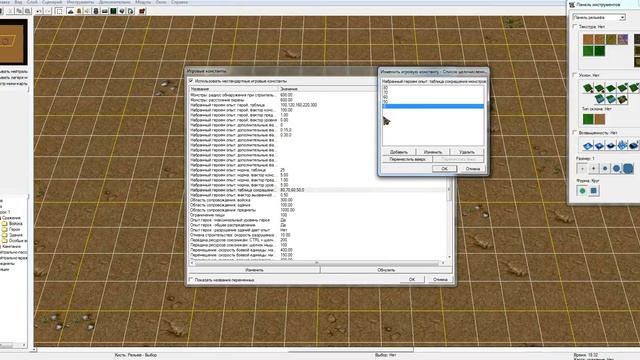
Task: Click the Undo toolbar icon
Action: tap(38, 11)
